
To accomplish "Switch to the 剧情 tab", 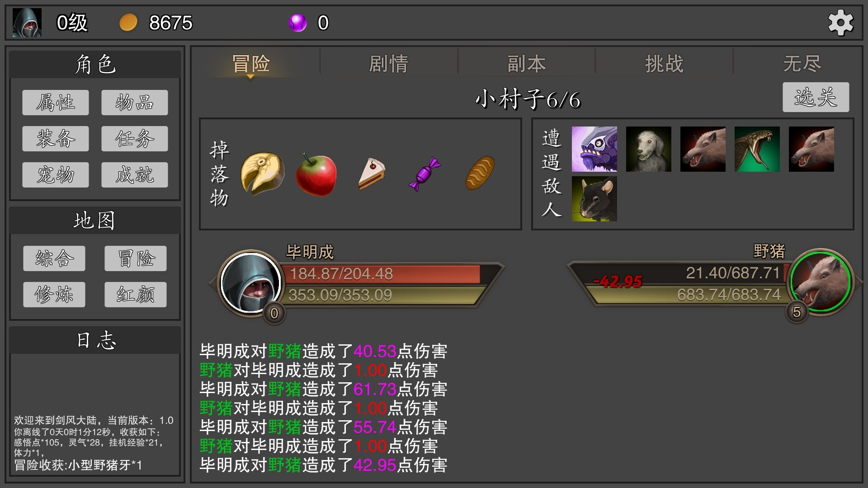I will coord(389,64).
